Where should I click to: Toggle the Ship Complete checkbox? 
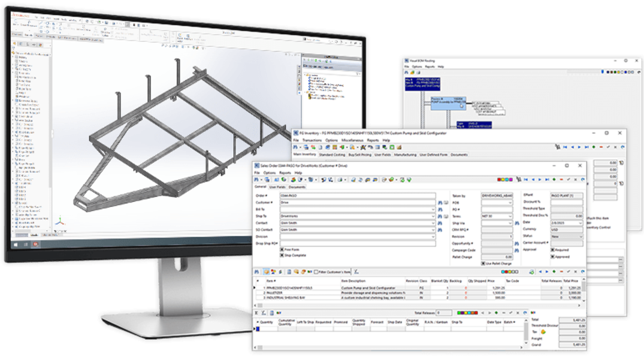click(x=282, y=255)
